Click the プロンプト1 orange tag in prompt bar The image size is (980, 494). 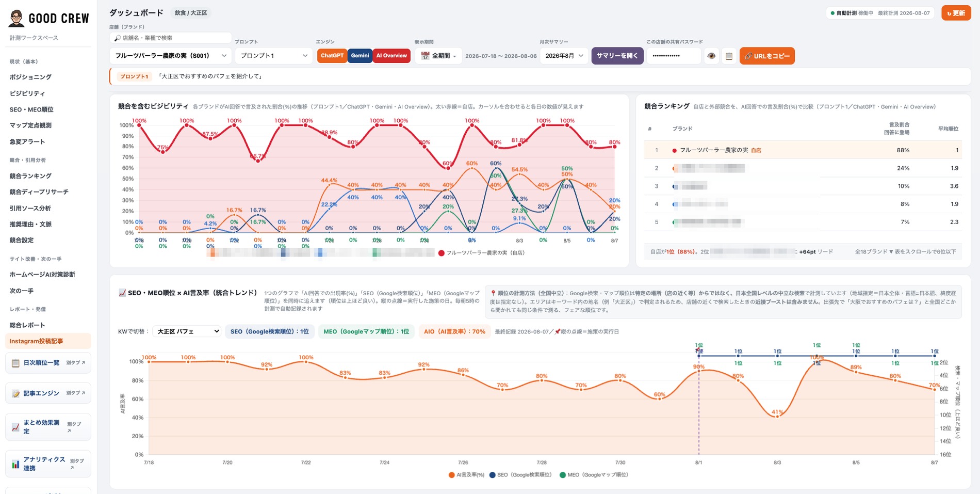tap(134, 76)
